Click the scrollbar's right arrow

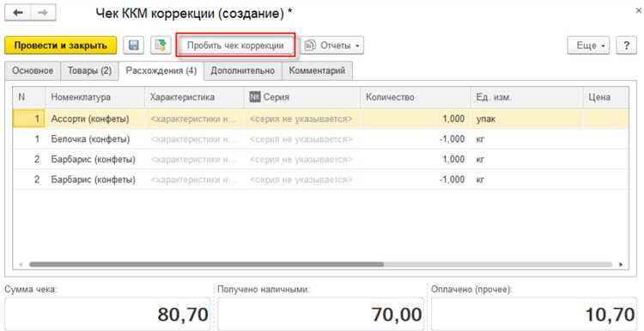coord(621,265)
